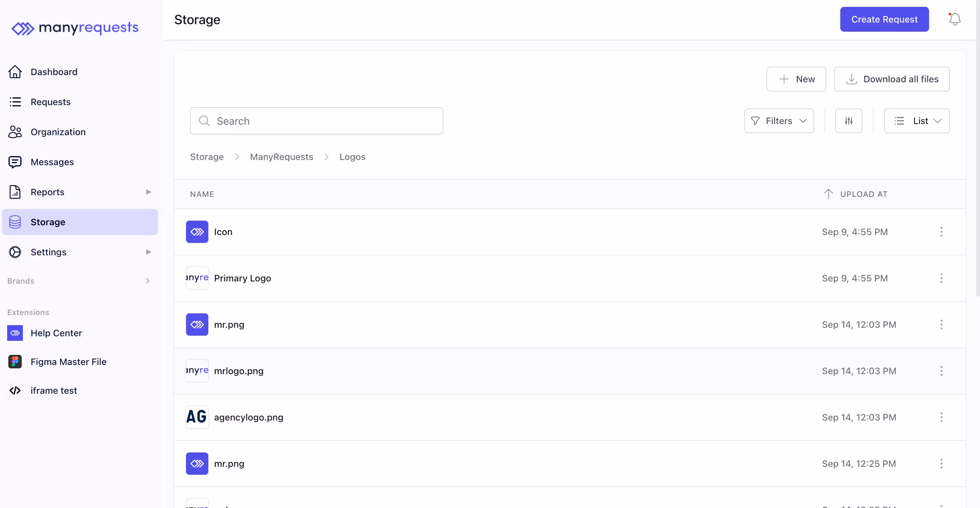
Task: Click Download all files button
Action: pos(892,79)
